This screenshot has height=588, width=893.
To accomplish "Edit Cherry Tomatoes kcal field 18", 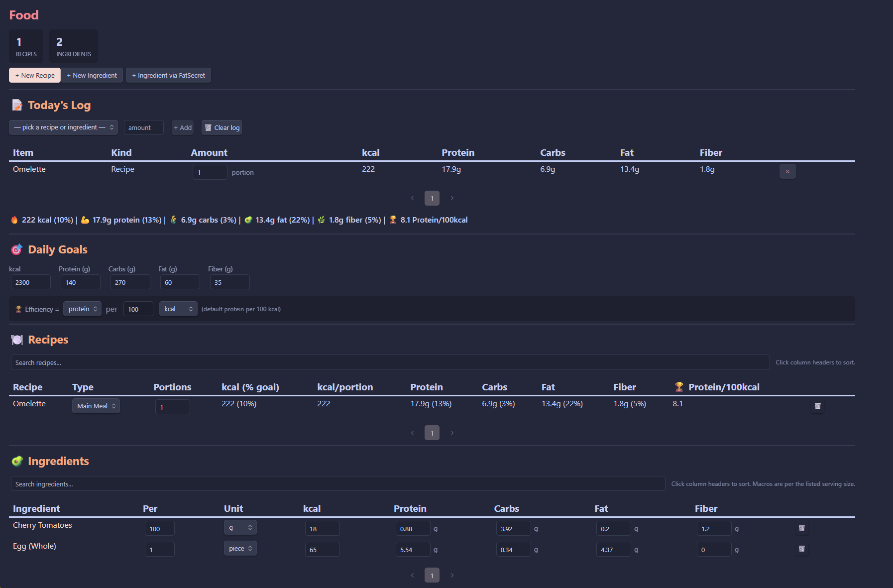I will (323, 528).
